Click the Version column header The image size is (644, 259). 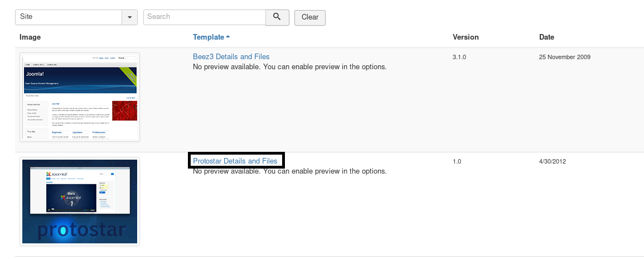tap(466, 37)
